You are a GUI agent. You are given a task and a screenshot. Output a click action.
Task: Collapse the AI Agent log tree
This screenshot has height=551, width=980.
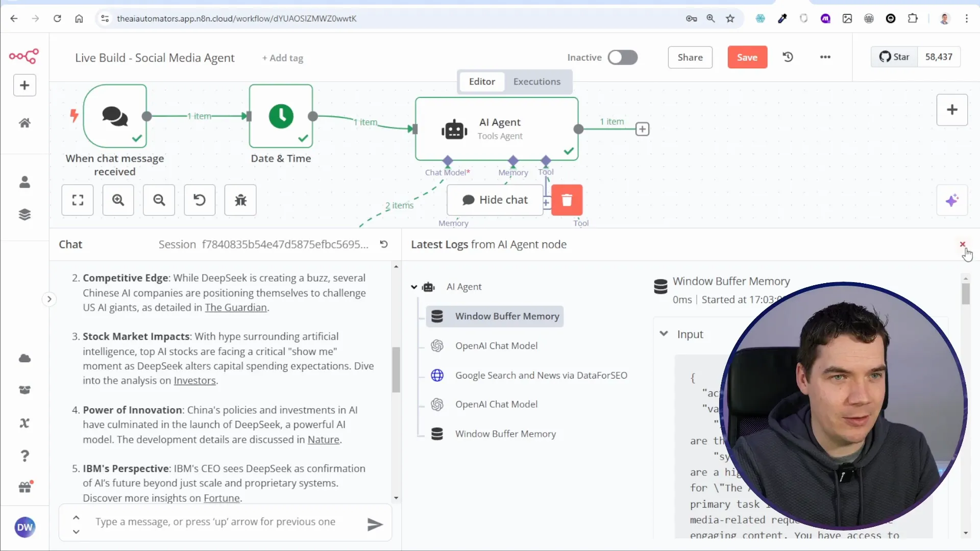414,287
